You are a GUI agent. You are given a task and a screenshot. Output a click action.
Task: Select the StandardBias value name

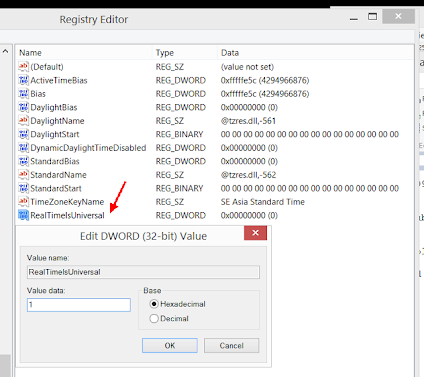tap(55, 161)
